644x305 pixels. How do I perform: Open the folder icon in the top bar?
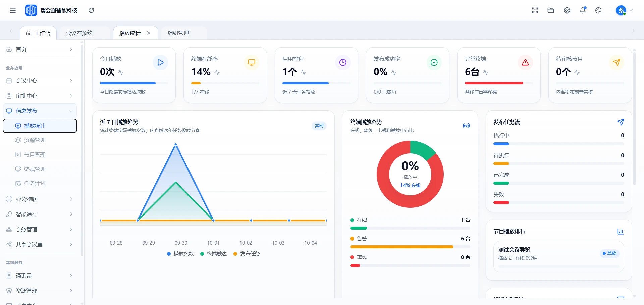point(551,10)
